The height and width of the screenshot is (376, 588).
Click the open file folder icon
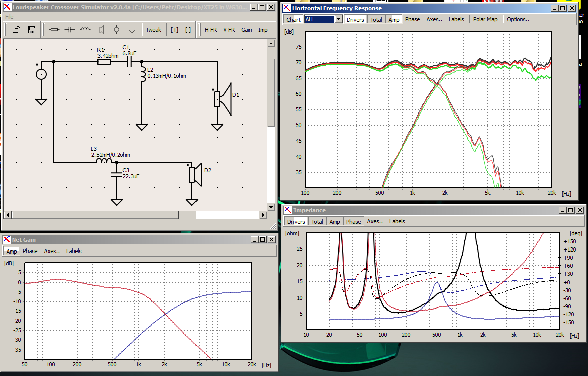coord(16,30)
